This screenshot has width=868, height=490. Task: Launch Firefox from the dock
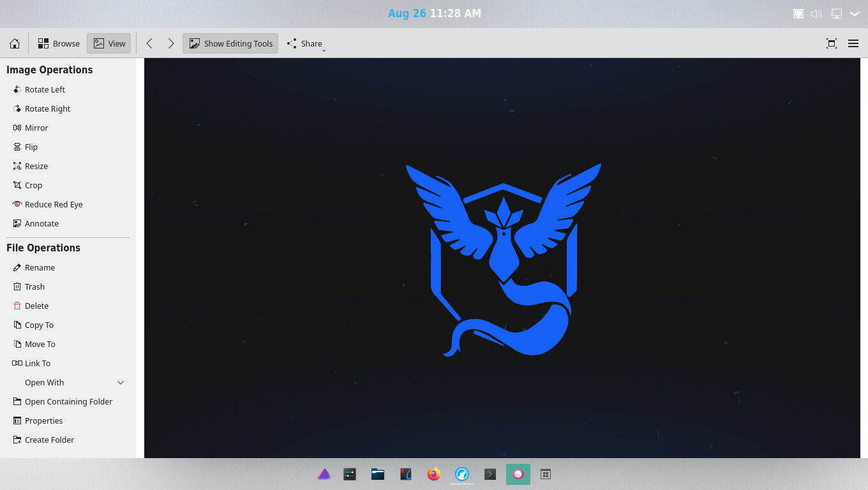pos(434,474)
